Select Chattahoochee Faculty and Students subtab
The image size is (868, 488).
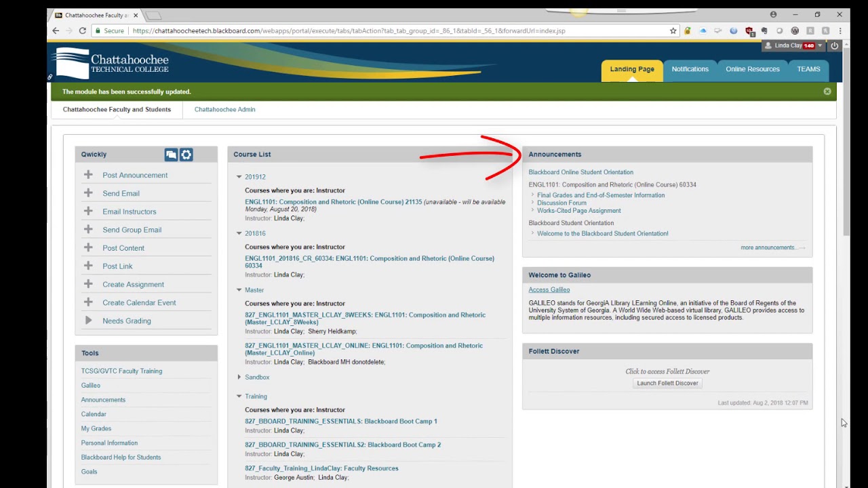tap(117, 109)
